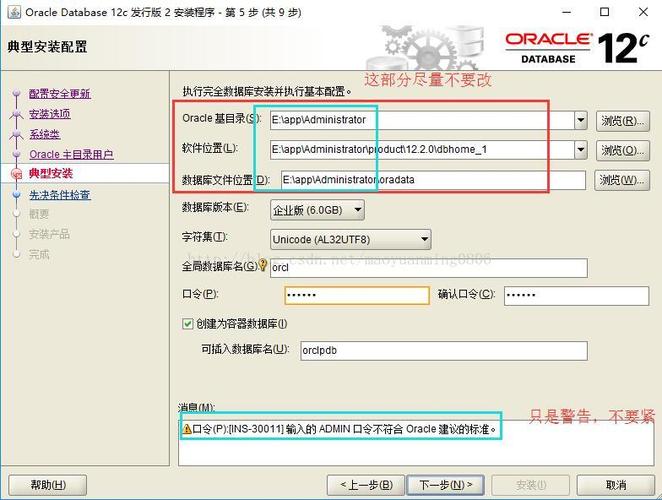This screenshot has height=500, width=662.
Task: Click the help hint icon beside global database name
Action: (x=263, y=265)
